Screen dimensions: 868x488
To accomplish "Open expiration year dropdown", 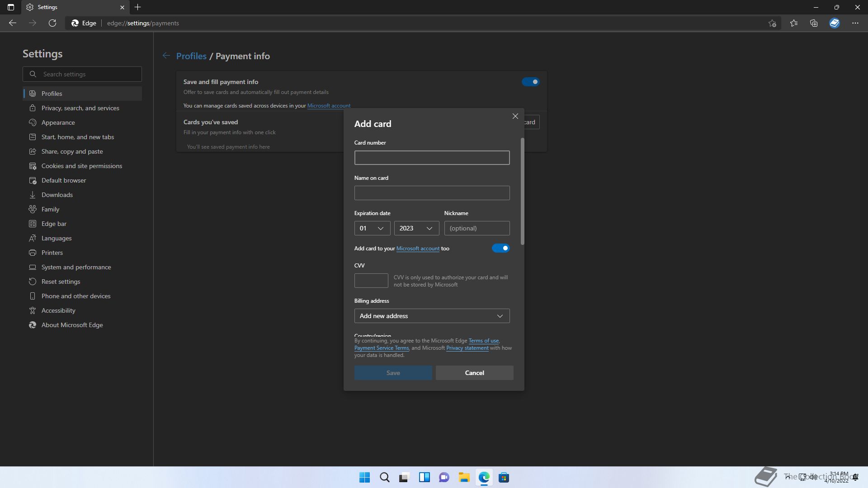I will click(x=416, y=228).
